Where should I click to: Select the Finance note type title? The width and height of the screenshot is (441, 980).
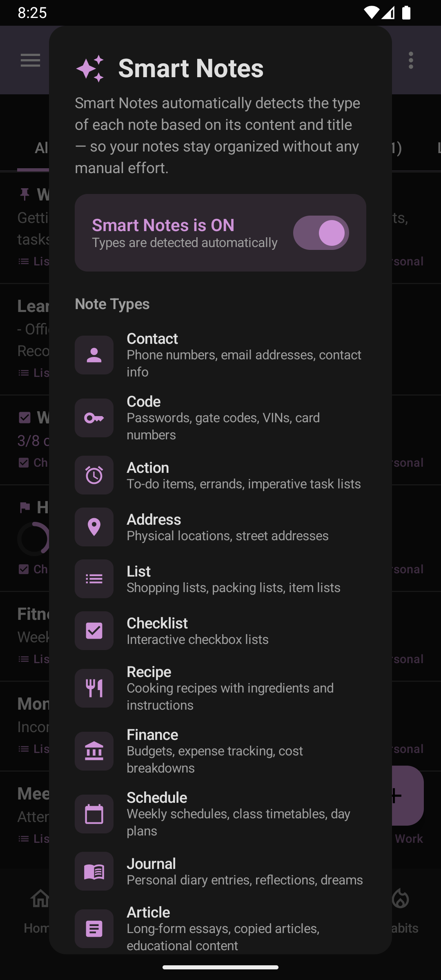tap(152, 735)
